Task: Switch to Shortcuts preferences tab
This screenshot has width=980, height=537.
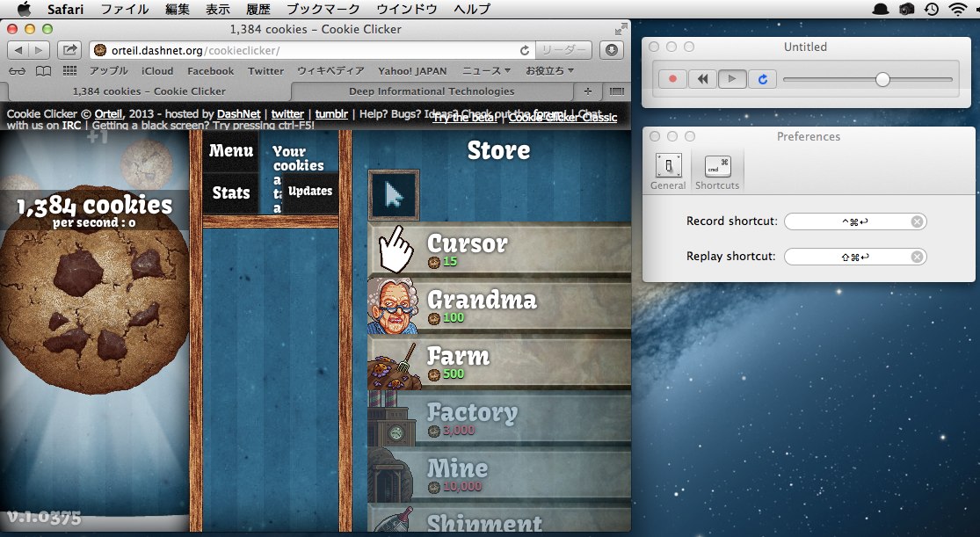Action: [x=717, y=171]
